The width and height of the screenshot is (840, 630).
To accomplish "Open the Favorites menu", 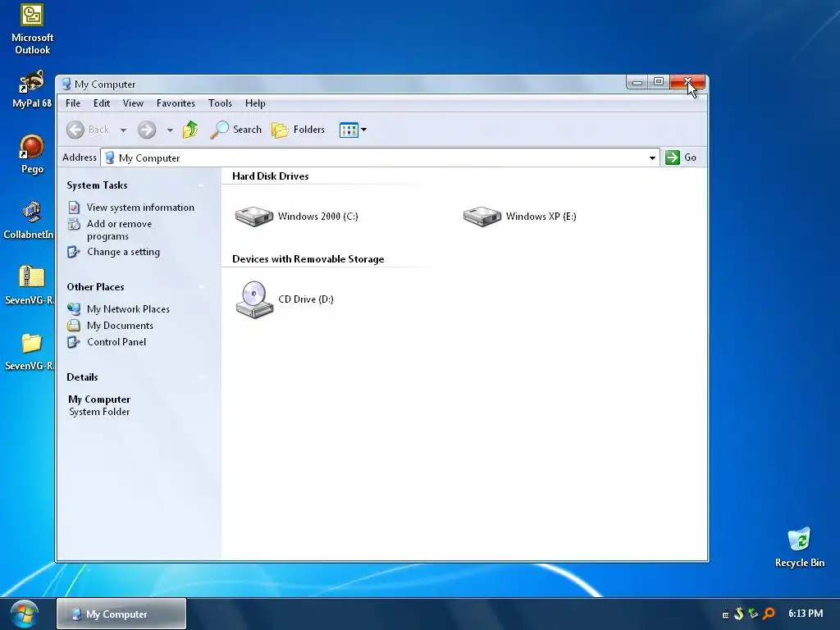I will [x=176, y=103].
